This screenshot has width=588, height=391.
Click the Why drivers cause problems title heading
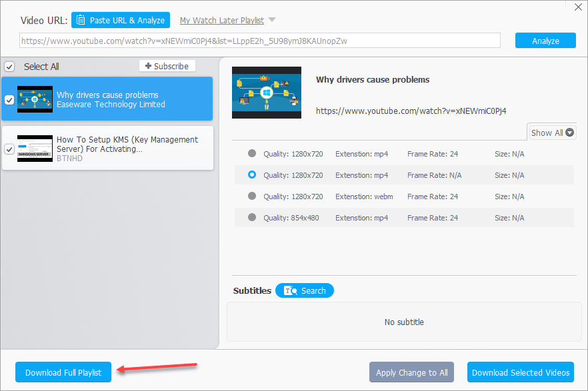tap(373, 79)
